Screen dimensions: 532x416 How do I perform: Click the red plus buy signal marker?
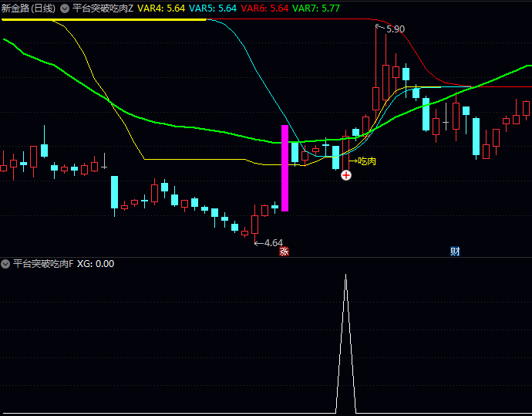[x=346, y=175]
